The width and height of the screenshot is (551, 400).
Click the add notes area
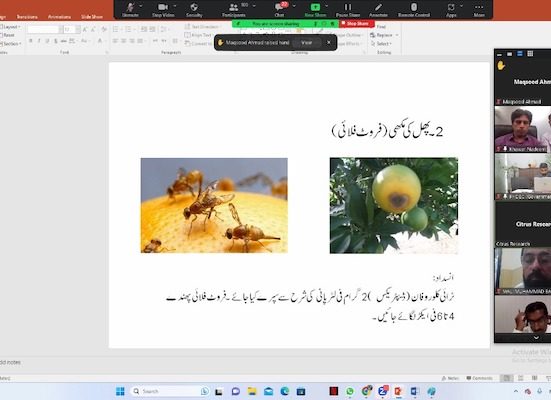(x=10, y=362)
